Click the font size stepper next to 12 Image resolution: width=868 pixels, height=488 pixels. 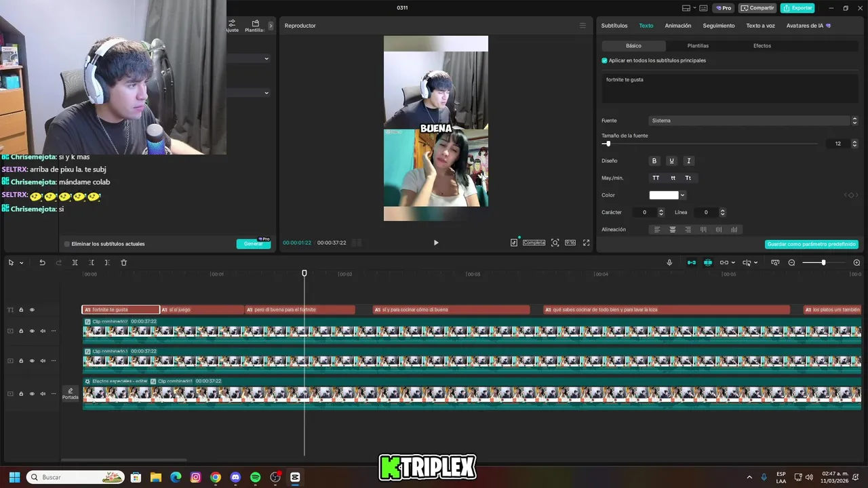(854, 144)
